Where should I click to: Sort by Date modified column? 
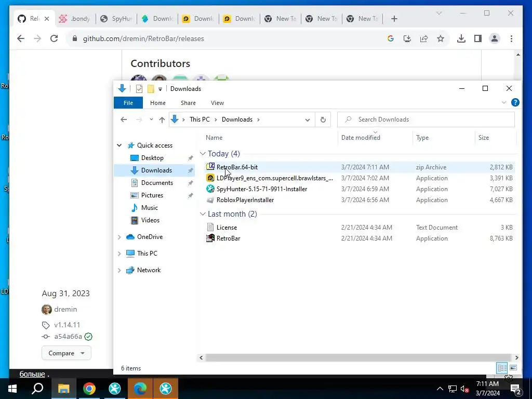361,137
